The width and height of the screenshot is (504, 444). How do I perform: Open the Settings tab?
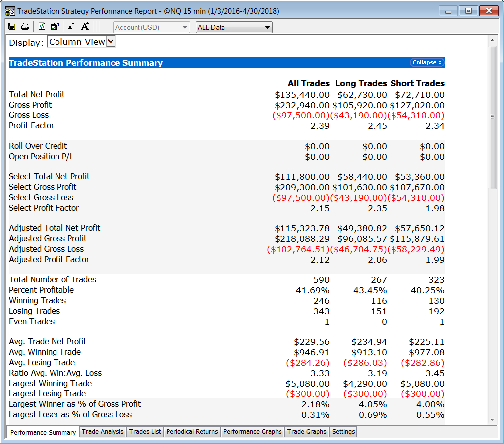(x=343, y=432)
